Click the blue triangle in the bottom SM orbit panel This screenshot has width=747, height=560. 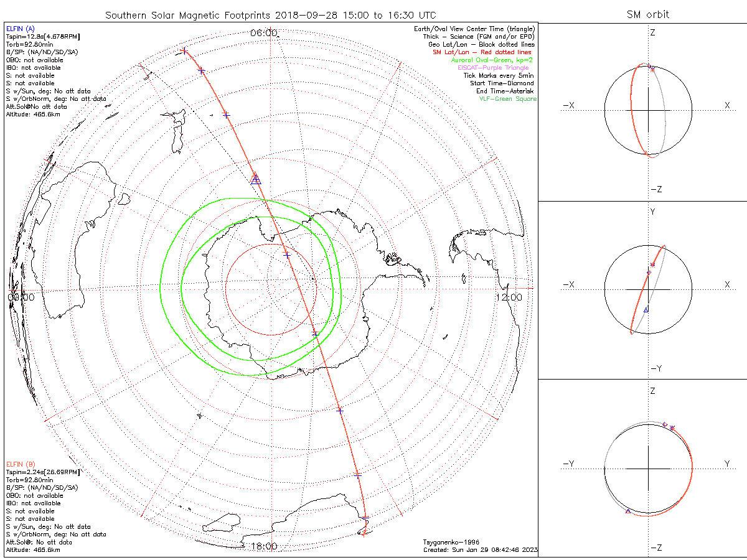tap(627, 511)
